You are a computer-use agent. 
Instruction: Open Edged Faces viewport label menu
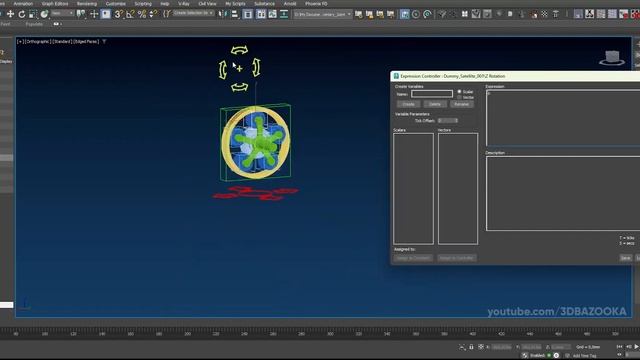pos(86,42)
